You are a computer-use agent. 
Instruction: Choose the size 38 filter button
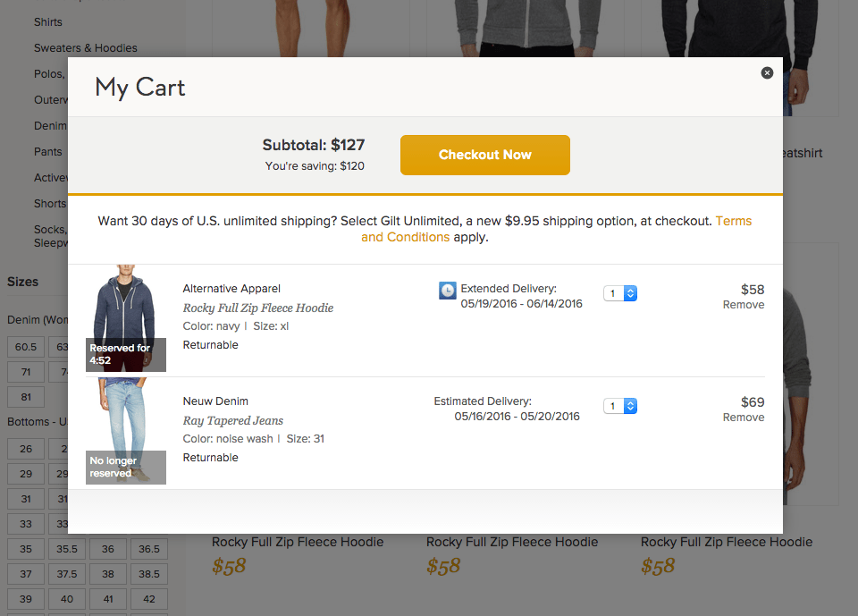click(108, 574)
